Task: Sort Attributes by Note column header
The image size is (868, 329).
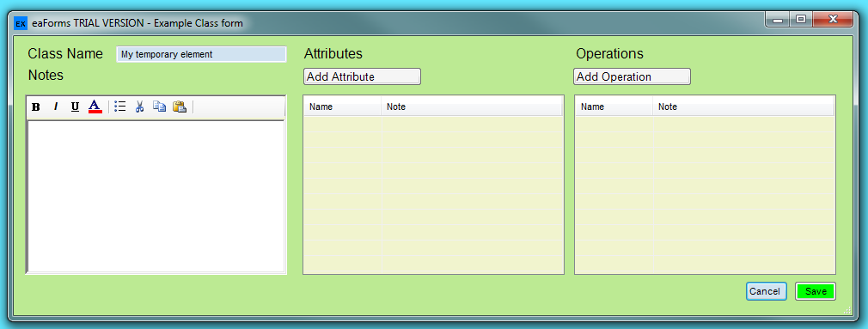Action: click(x=472, y=107)
